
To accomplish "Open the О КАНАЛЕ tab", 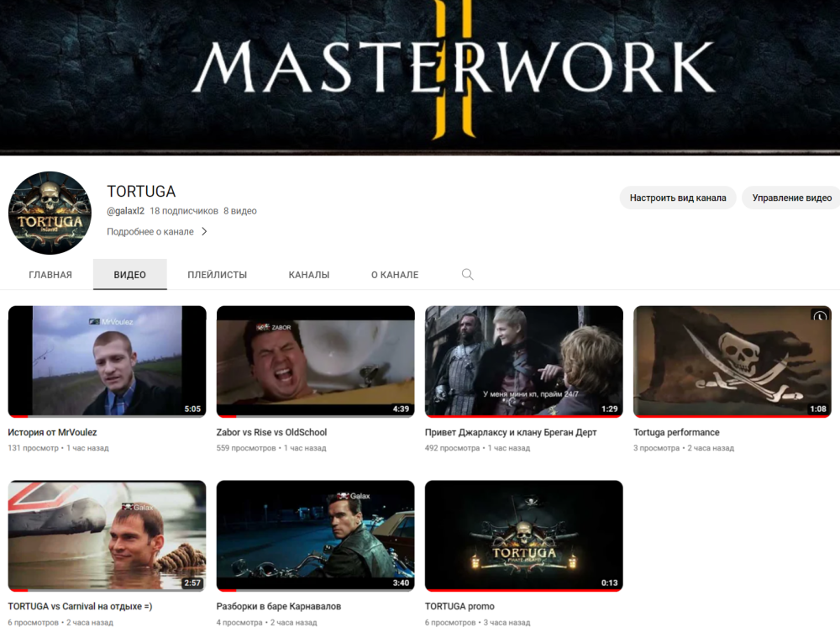I will point(395,275).
